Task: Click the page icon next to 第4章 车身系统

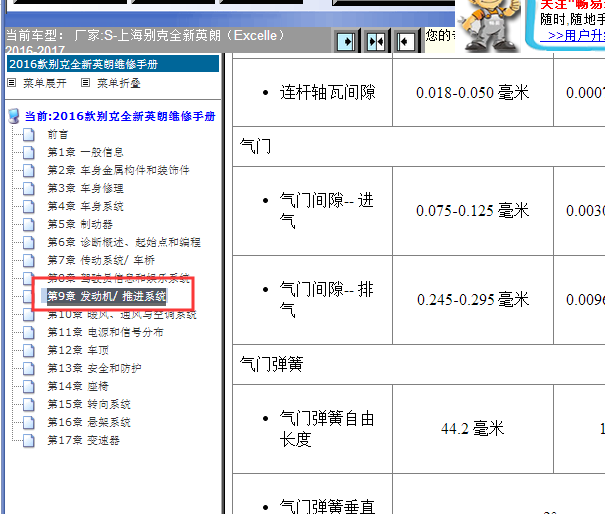Action: [29, 206]
